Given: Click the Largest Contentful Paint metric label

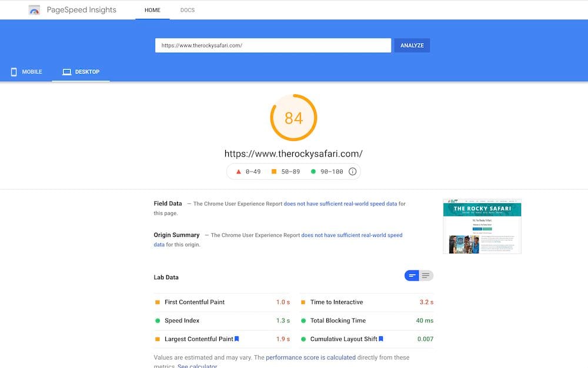Looking at the screenshot, I should click(199, 339).
